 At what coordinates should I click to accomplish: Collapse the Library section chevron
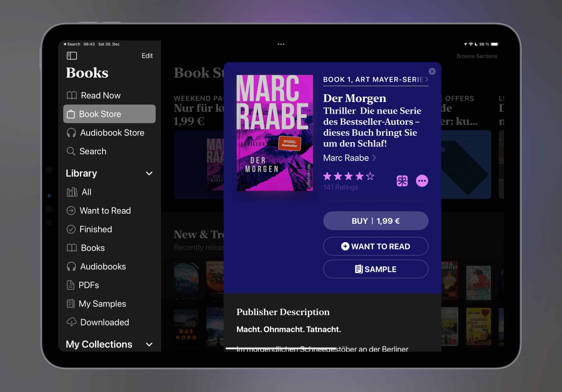(x=149, y=173)
